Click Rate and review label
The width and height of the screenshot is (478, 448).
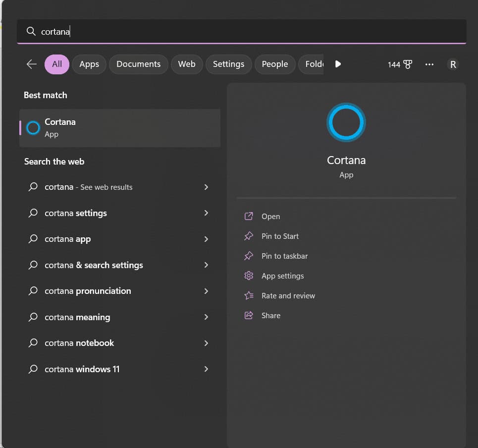(x=288, y=295)
